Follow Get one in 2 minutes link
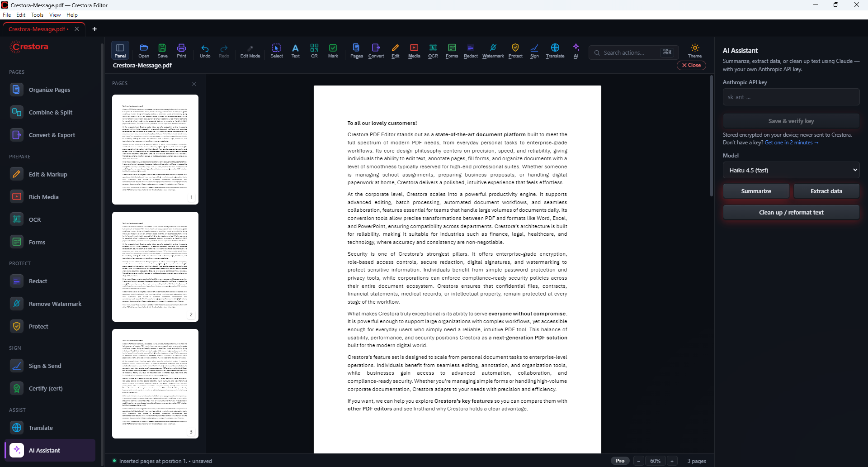This screenshot has height=467, width=868. [791, 143]
